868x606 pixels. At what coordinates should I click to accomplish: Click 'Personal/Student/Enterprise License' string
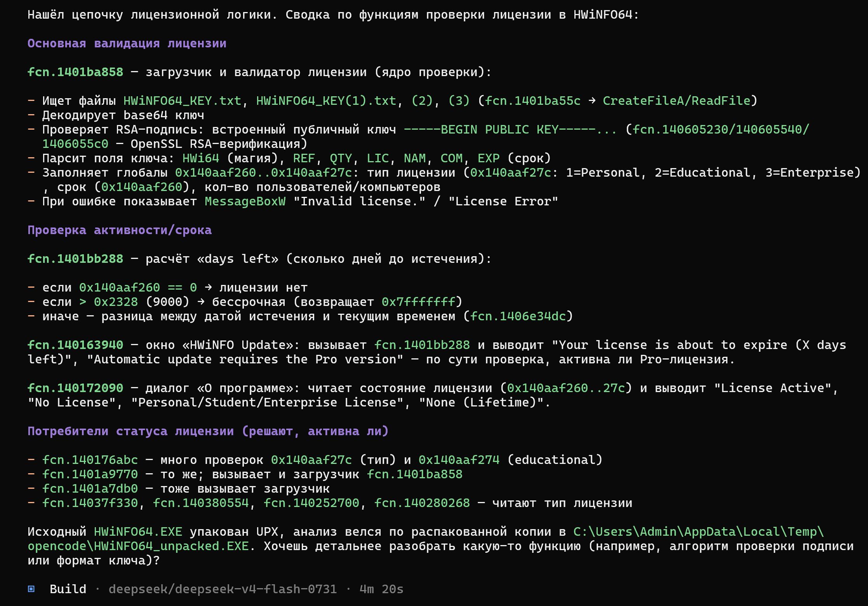pyautogui.click(x=267, y=403)
